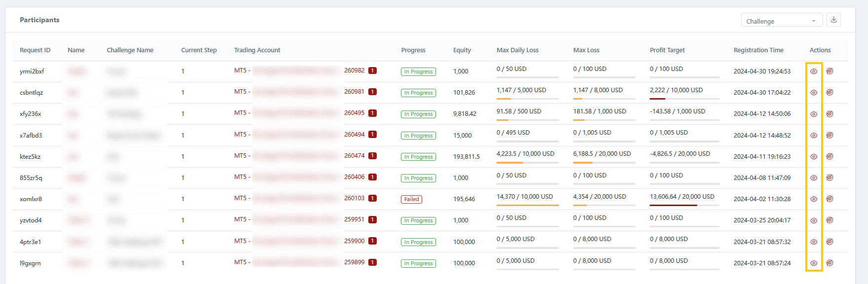Viewport: 868px width, 284px height.
Task: Click red badge next to account 260103
Action: pos(372,198)
